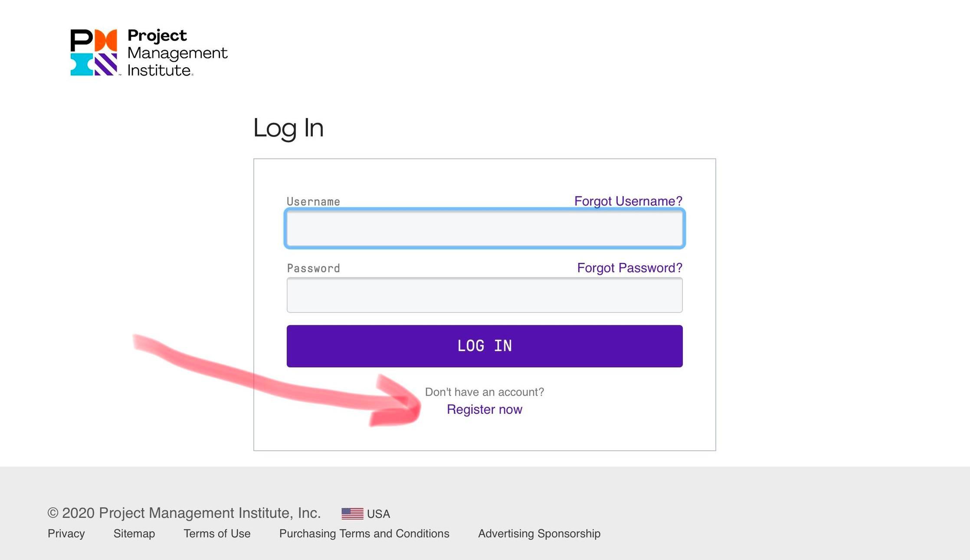Click into the Password input field
Image resolution: width=970 pixels, height=560 pixels.
(x=485, y=295)
